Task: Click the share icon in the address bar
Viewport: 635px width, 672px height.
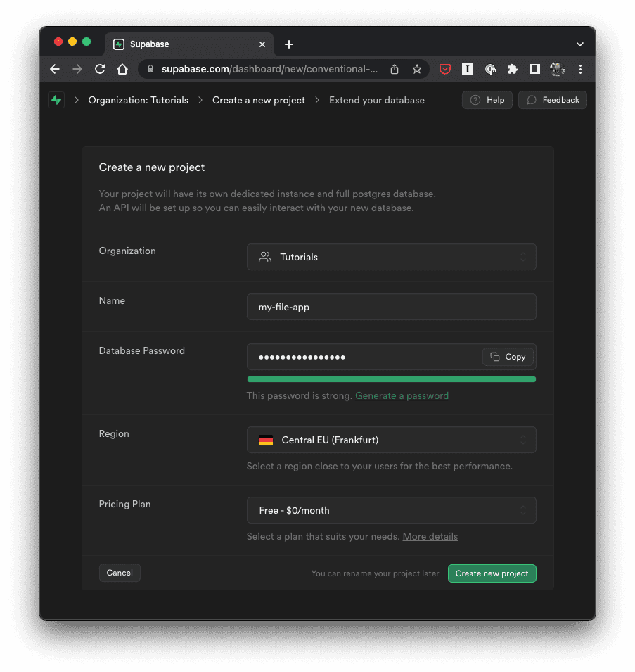Action: click(x=394, y=69)
